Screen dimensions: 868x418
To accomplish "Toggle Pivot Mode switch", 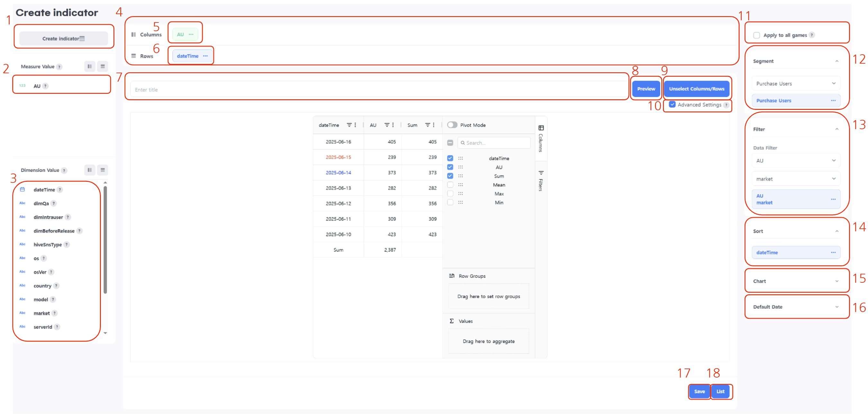I will (x=452, y=125).
